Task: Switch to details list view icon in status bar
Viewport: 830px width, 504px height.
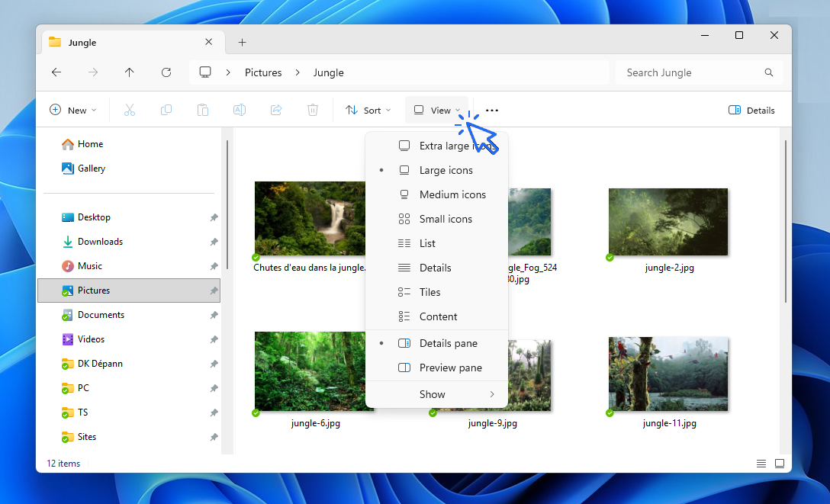Action: [761, 464]
